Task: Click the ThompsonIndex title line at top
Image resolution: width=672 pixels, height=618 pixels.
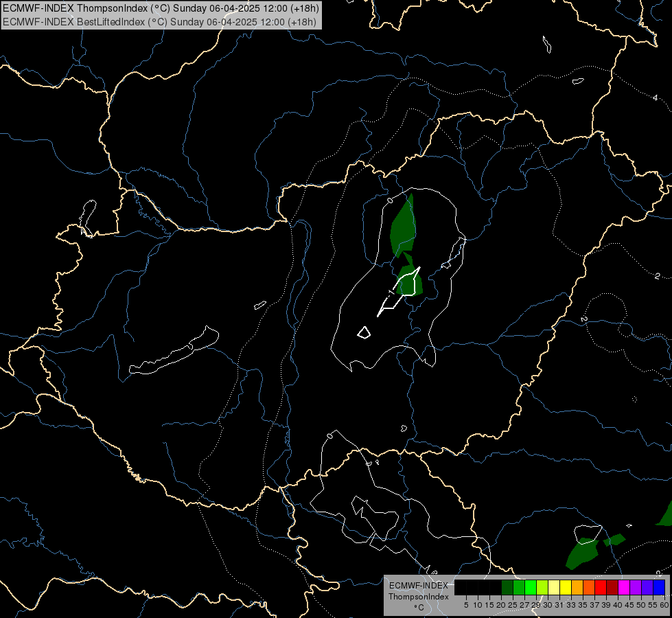Action: coord(161,8)
